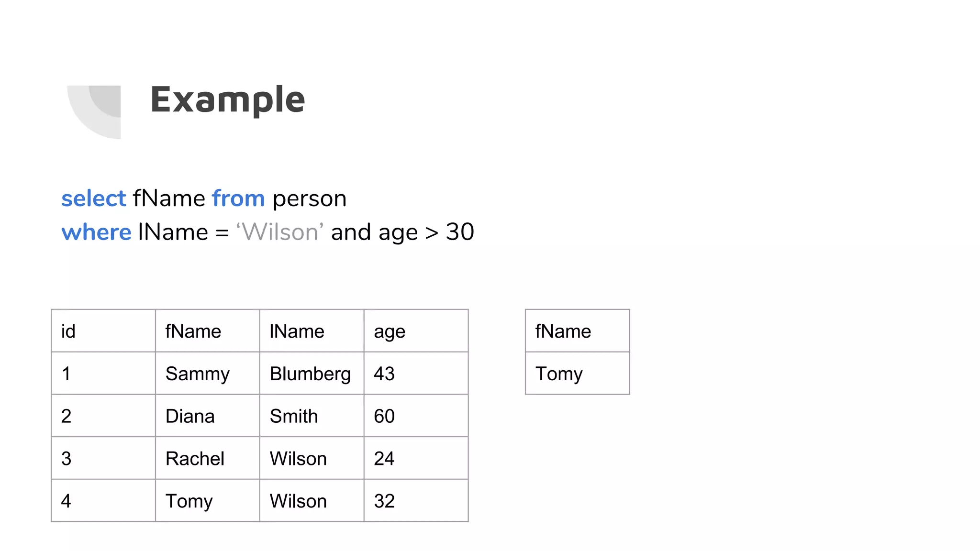Click the blue where keyword
This screenshot has height=551, width=980.
pos(96,232)
